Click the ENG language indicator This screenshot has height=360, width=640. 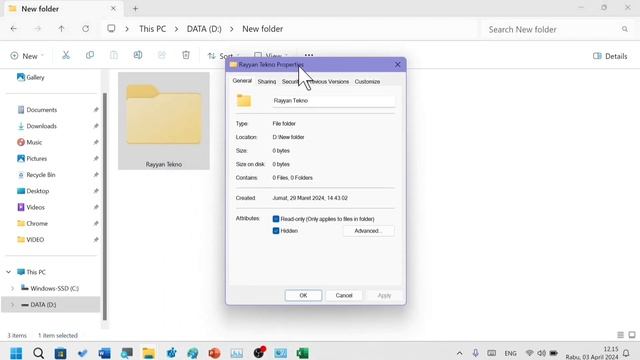(x=511, y=353)
